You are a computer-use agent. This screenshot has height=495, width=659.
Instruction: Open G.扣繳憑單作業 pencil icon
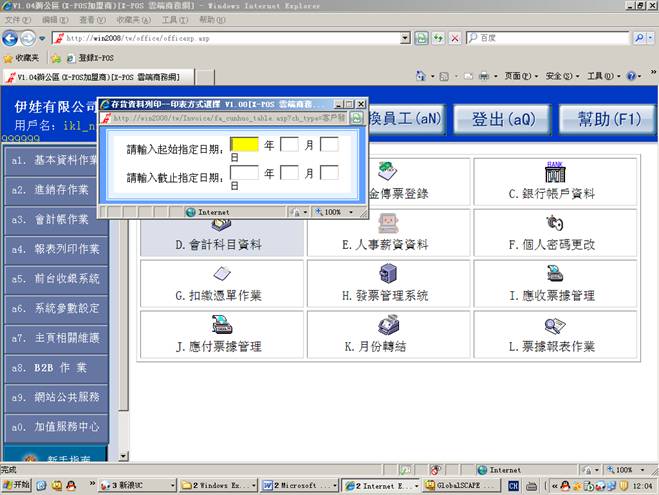[221, 274]
